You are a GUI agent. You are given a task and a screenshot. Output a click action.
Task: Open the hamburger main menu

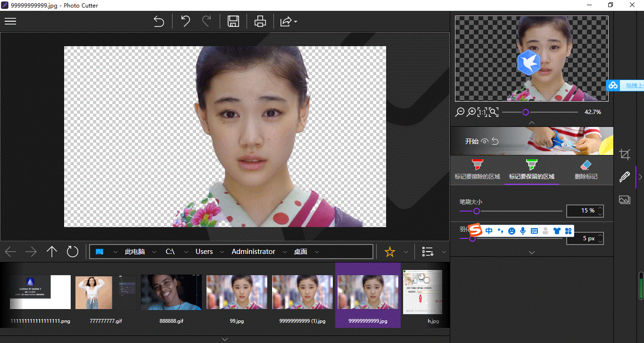pyautogui.click(x=10, y=21)
